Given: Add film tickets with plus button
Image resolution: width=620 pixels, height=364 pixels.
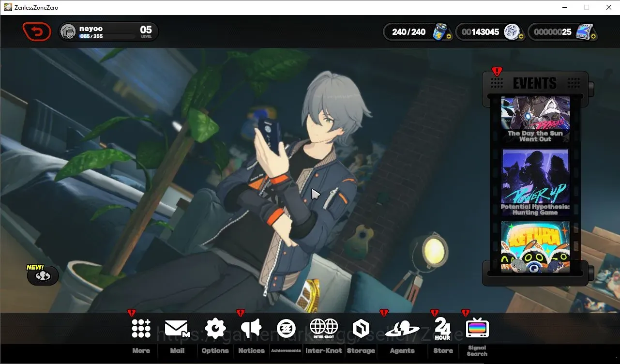Looking at the screenshot, I should 593,36.
